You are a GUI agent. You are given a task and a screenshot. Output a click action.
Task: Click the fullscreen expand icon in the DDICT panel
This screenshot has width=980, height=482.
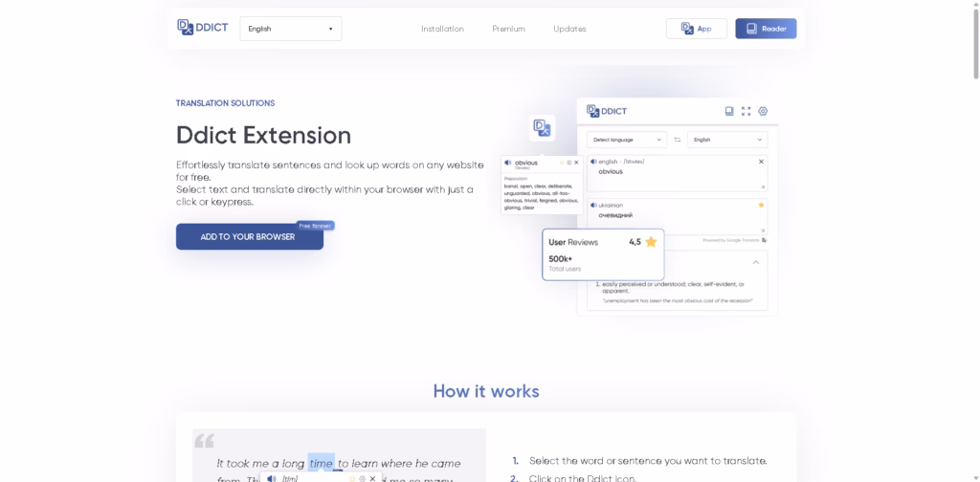point(746,111)
